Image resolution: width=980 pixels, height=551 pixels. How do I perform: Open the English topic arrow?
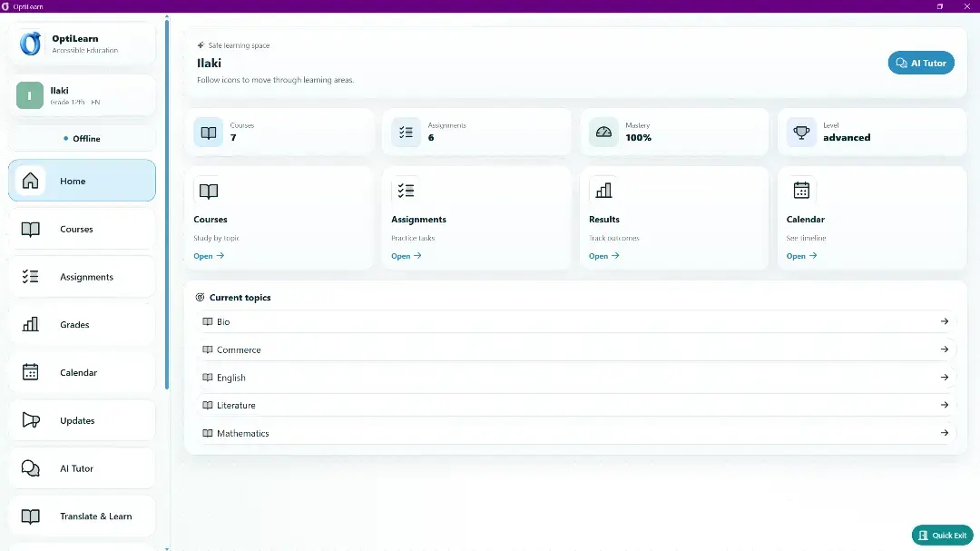coord(945,377)
